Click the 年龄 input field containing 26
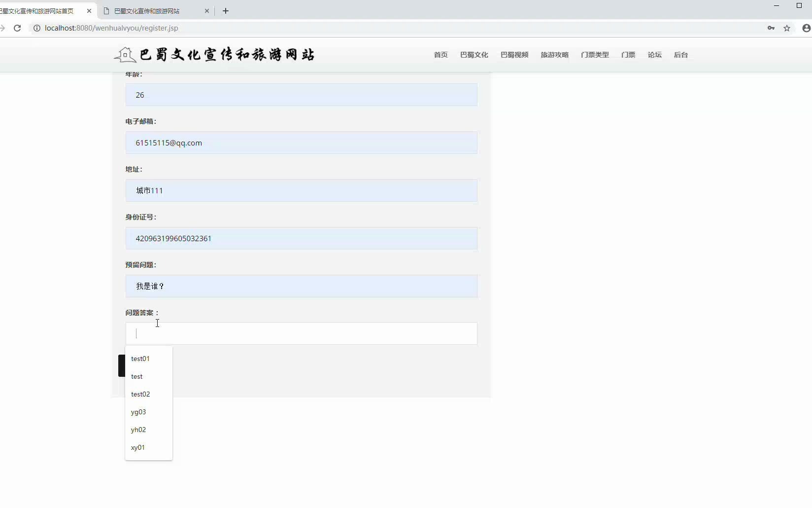 coord(301,95)
